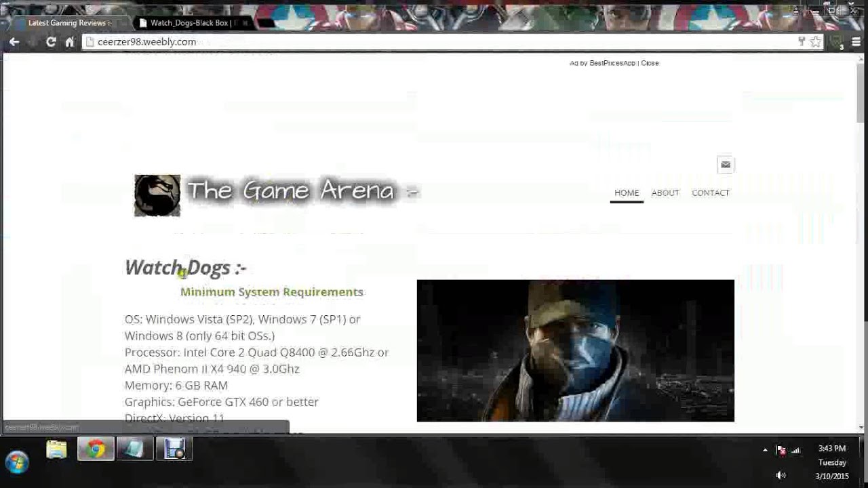Click the 'Graphics: GeForce GTX 460 or better' line
868x488 pixels.
(222, 402)
